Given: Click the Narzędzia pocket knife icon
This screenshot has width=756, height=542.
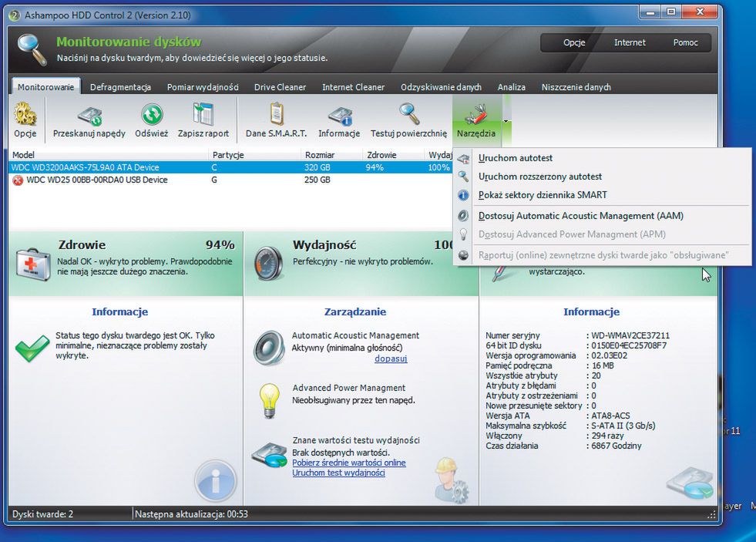Looking at the screenshot, I should click(x=476, y=115).
